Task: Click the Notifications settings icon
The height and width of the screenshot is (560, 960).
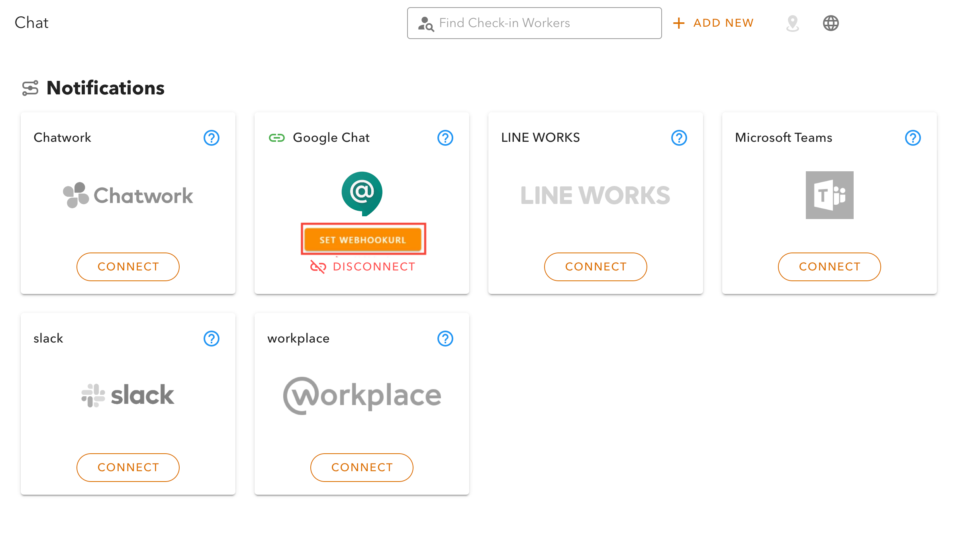Action: (x=30, y=88)
